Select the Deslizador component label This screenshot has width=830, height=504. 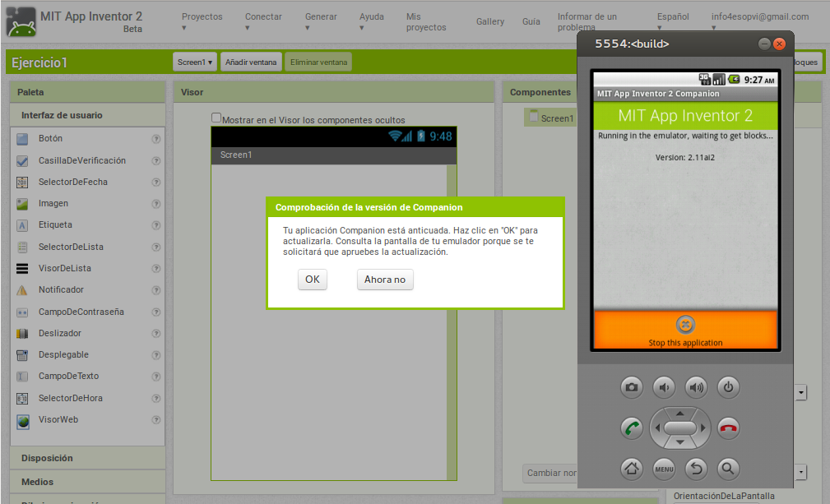[60, 333]
